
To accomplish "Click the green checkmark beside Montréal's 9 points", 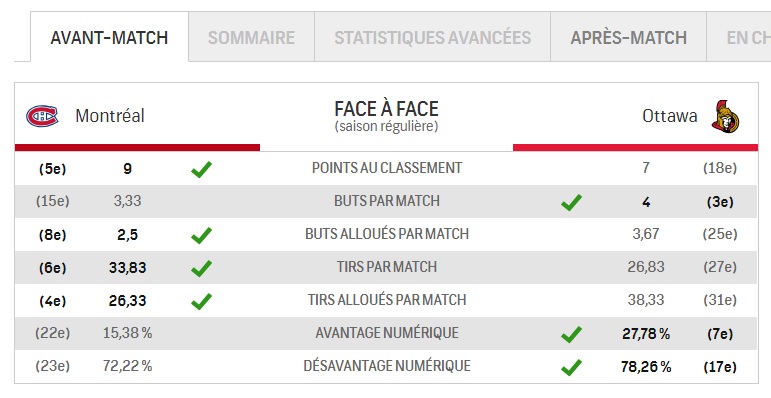I will [202, 169].
